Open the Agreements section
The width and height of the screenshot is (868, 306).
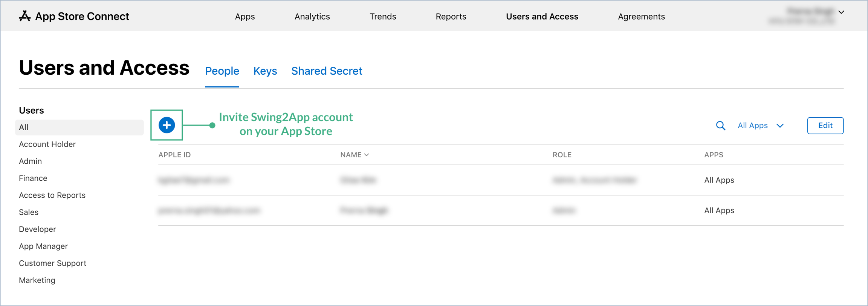(641, 17)
